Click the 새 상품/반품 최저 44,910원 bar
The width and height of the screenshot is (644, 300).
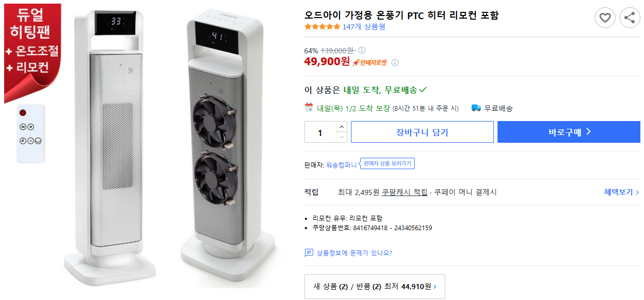pos(374,287)
